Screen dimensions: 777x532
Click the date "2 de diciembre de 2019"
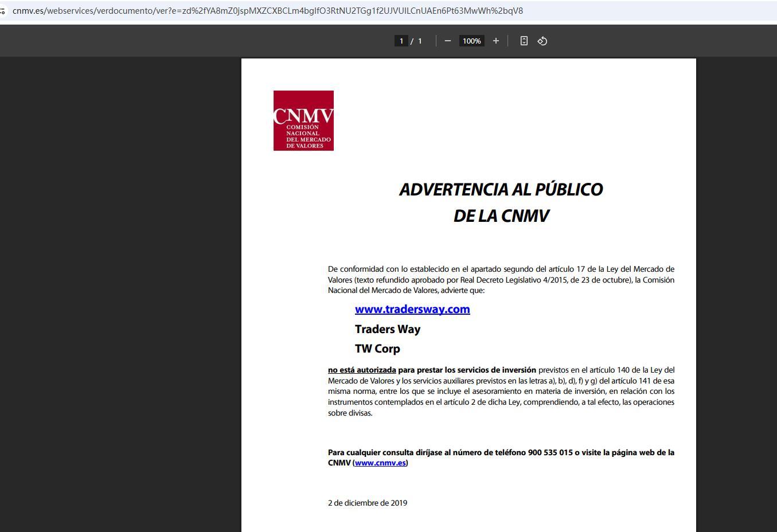tap(368, 503)
